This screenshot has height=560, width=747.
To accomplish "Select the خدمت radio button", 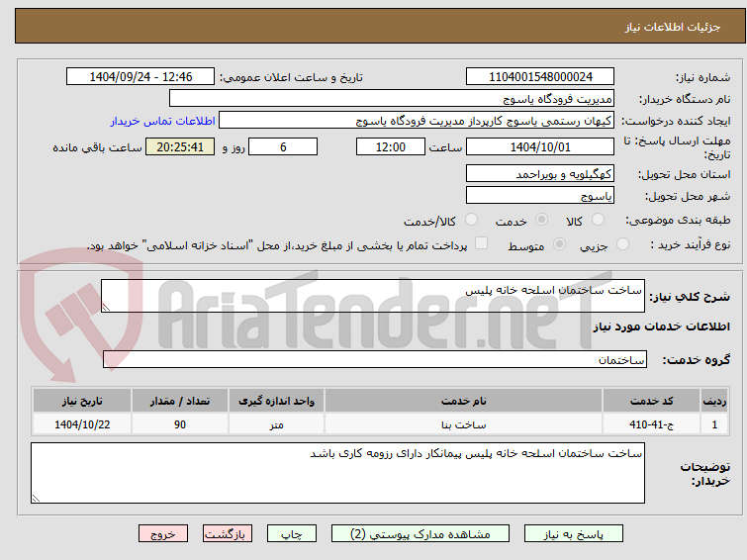I will coord(541,220).
